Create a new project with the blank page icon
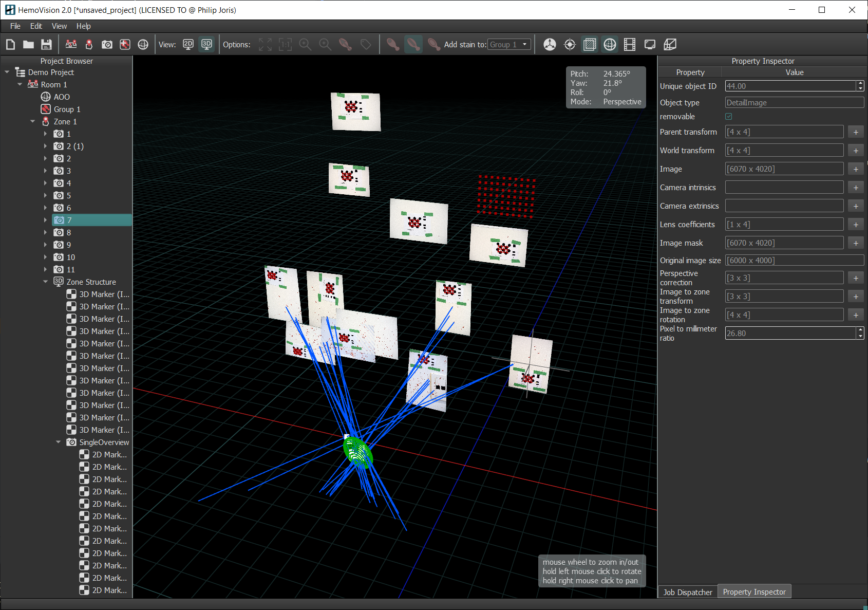 pos(10,45)
